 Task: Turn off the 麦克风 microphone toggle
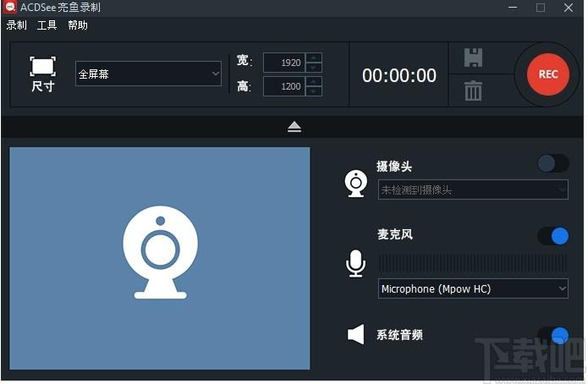(x=552, y=235)
